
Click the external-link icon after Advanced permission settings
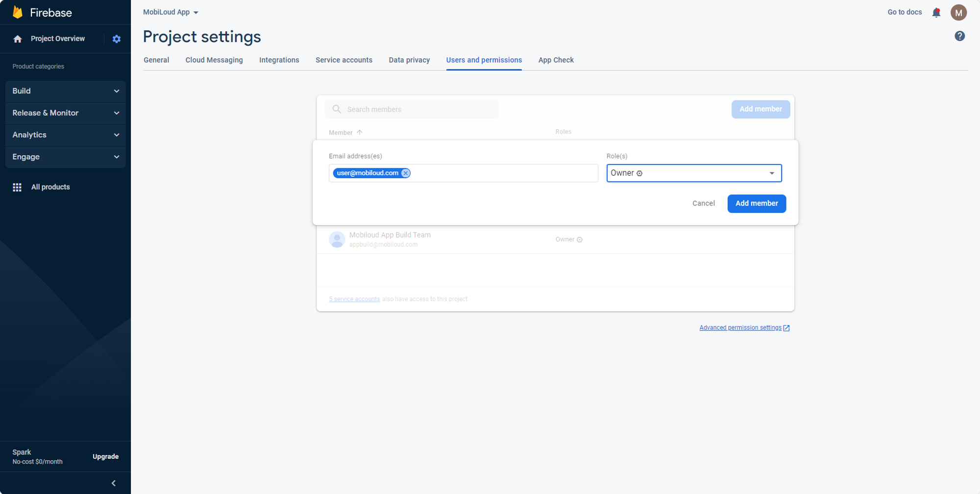pyautogui.click(x=786, y=328)
